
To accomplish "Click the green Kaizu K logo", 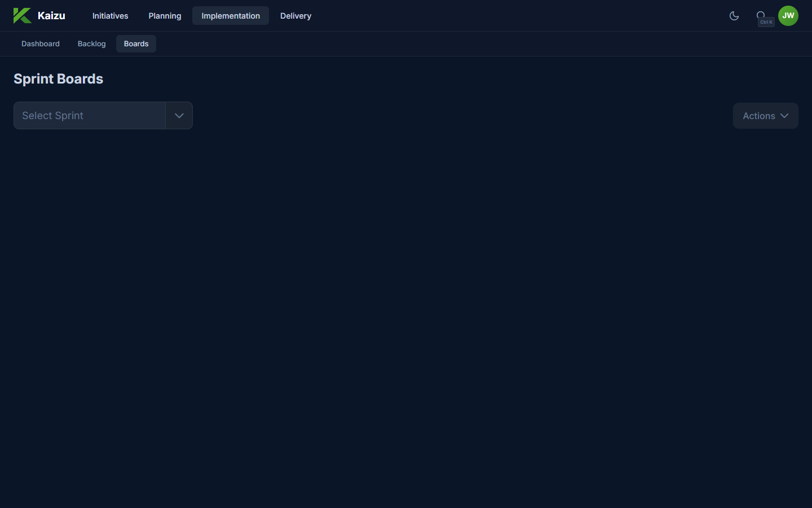I will (x=22, y=16).
